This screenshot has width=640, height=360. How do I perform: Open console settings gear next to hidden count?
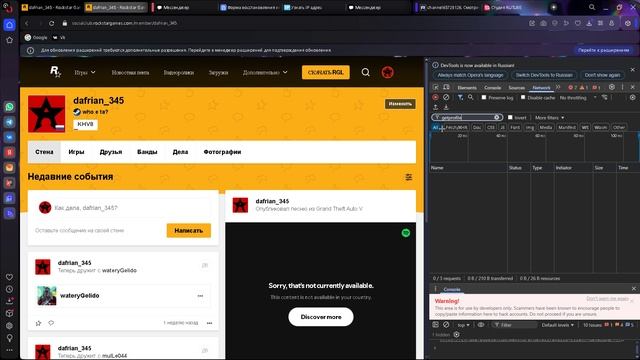(456, 335)
